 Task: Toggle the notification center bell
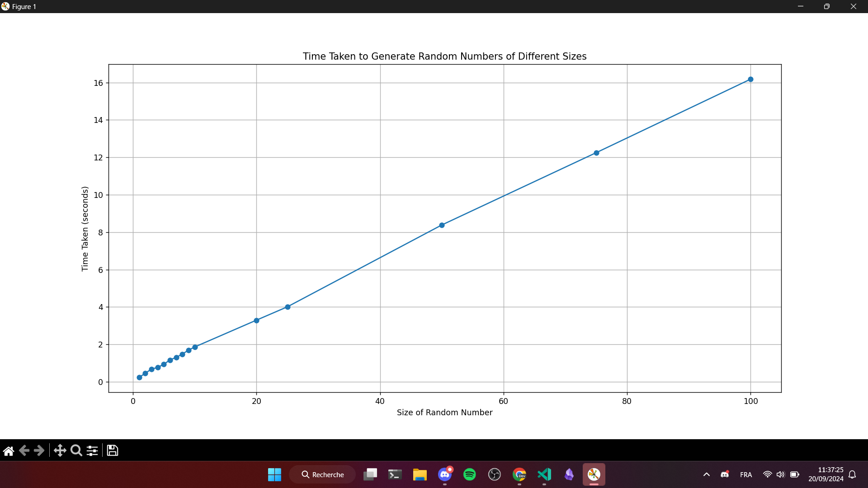click(x=853, y=474)
